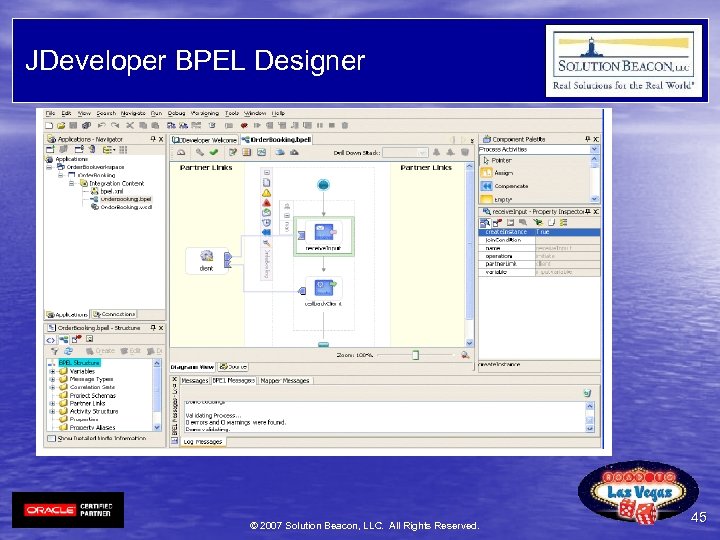Click the clear messages icon in log panel

(x=587, y=393)
